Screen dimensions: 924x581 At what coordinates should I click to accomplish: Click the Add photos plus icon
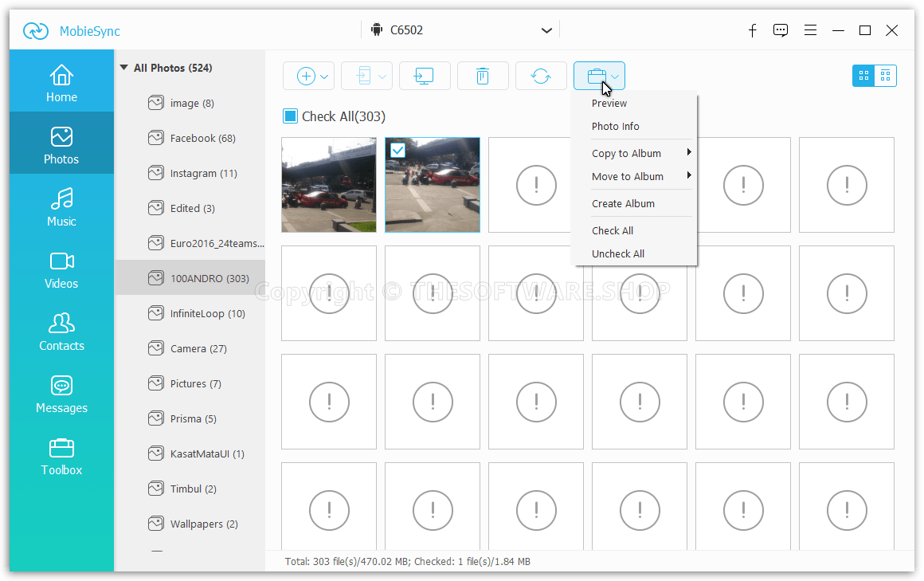point(306,76)
